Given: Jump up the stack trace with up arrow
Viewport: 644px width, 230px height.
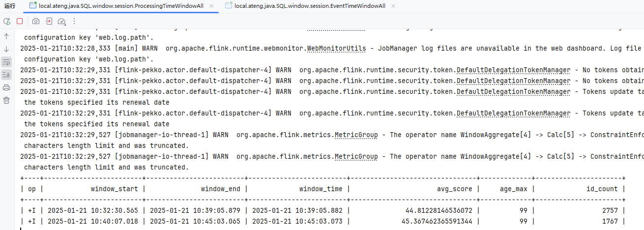Looking at the screenshot, I should [6, 36].
